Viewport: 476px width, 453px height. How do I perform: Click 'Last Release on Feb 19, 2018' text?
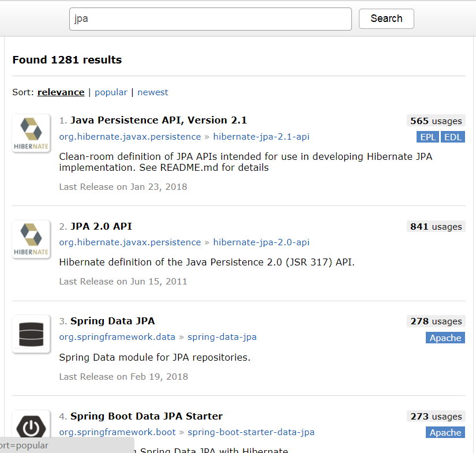[x=123, y=377]
